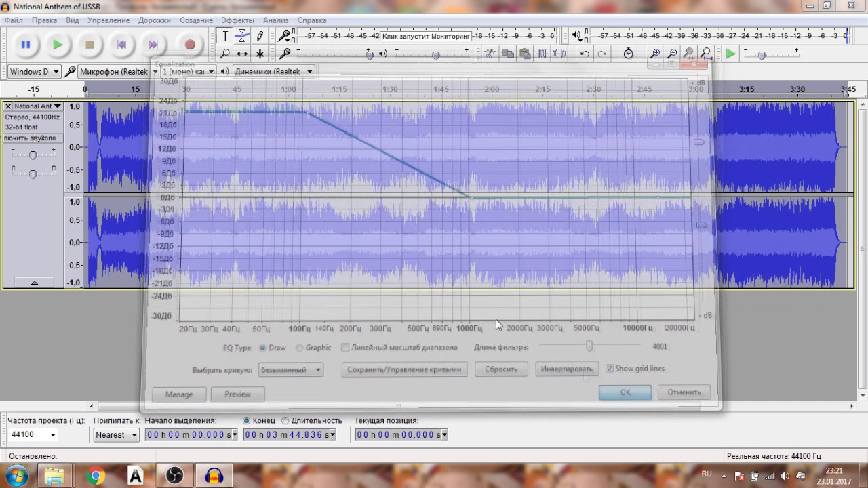Click the track pan slider handle

click(x=33, y=174)
